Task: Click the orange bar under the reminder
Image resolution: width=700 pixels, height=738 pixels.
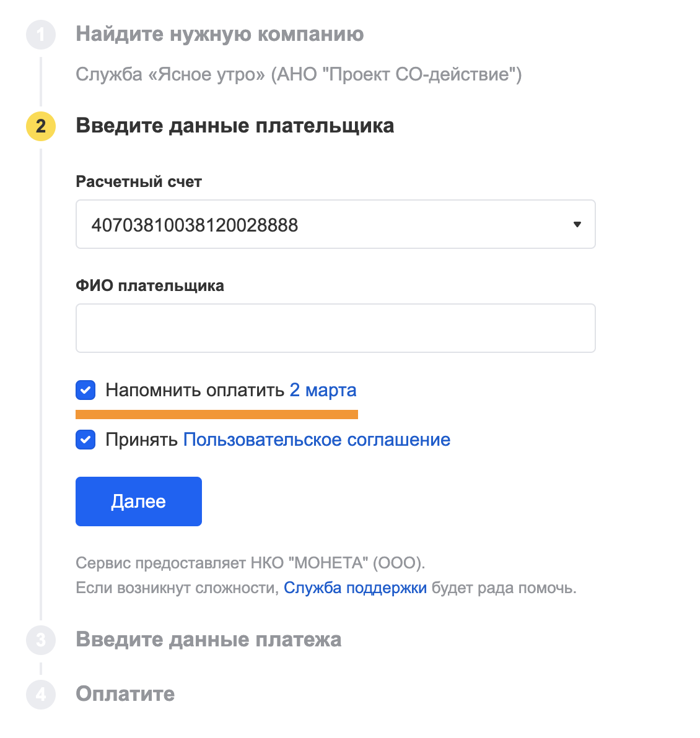Action: [x=217, y=414]
